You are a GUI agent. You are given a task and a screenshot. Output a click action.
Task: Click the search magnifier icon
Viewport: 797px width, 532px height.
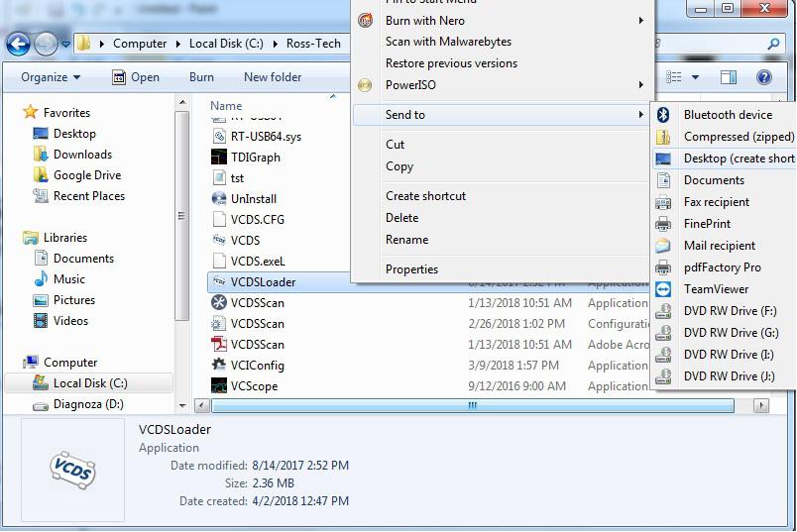coord(773,45)
